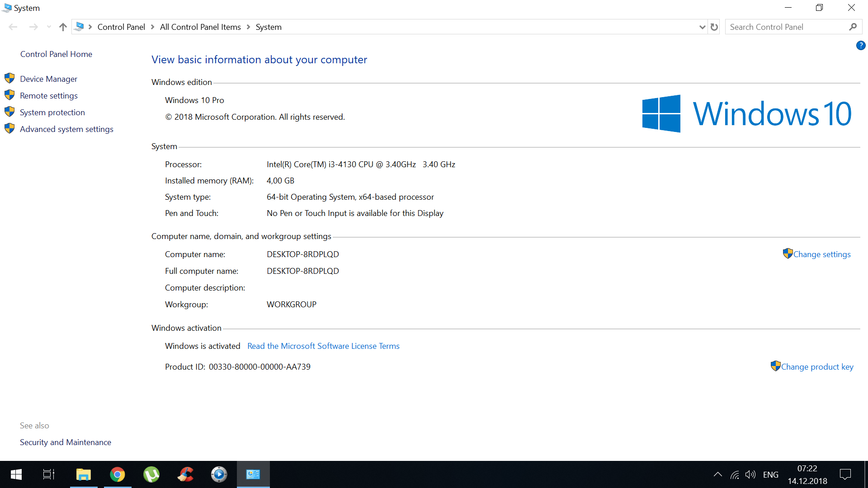Open System protection from sidebar
The image size is (868, 488).
(52, 112)
